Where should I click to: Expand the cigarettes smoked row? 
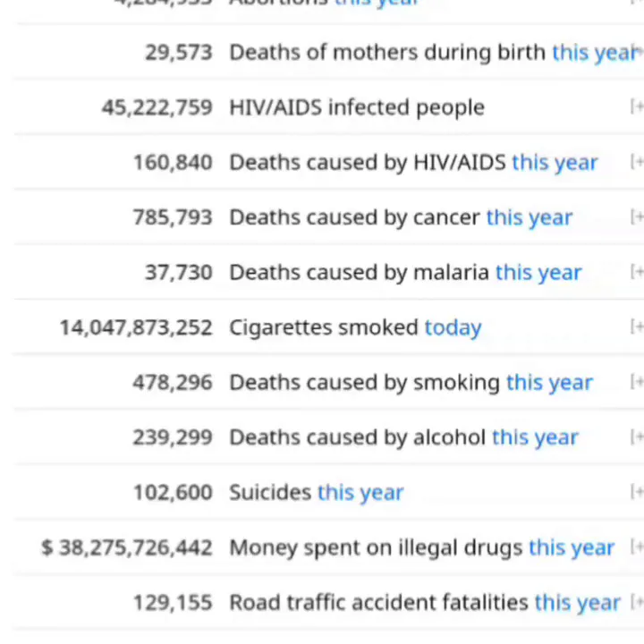click(637, 327)
